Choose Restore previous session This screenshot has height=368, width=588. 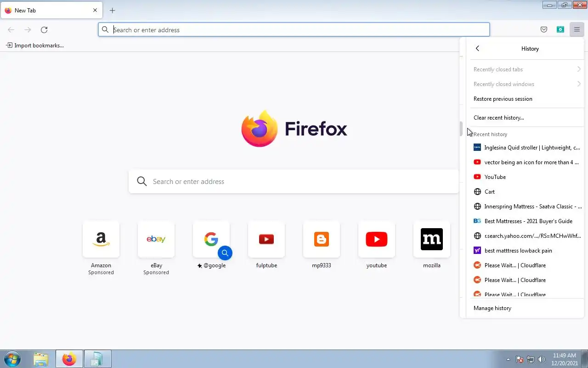[x=526, y=99]
